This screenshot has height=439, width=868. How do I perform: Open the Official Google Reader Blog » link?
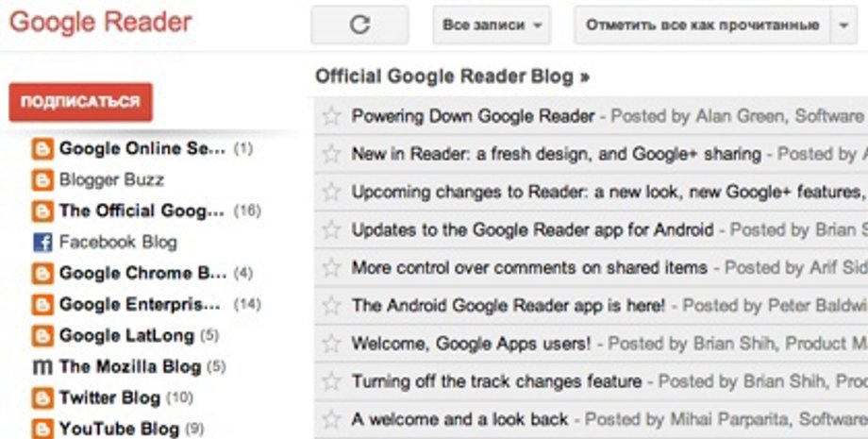452,76
